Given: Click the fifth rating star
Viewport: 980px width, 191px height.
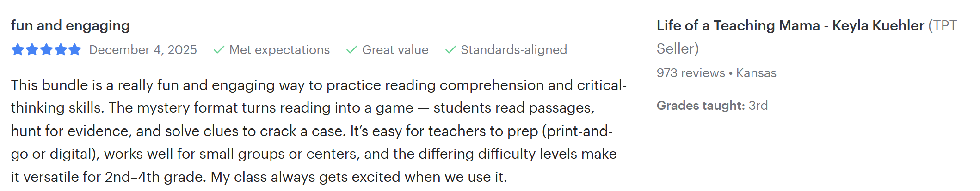Looking at the screenshot, I should 74,49.
